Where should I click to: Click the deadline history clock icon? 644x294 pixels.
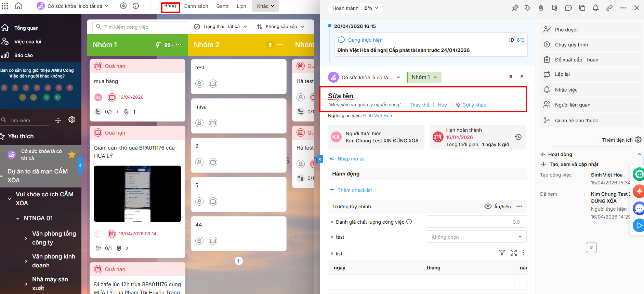pos(518,137)
